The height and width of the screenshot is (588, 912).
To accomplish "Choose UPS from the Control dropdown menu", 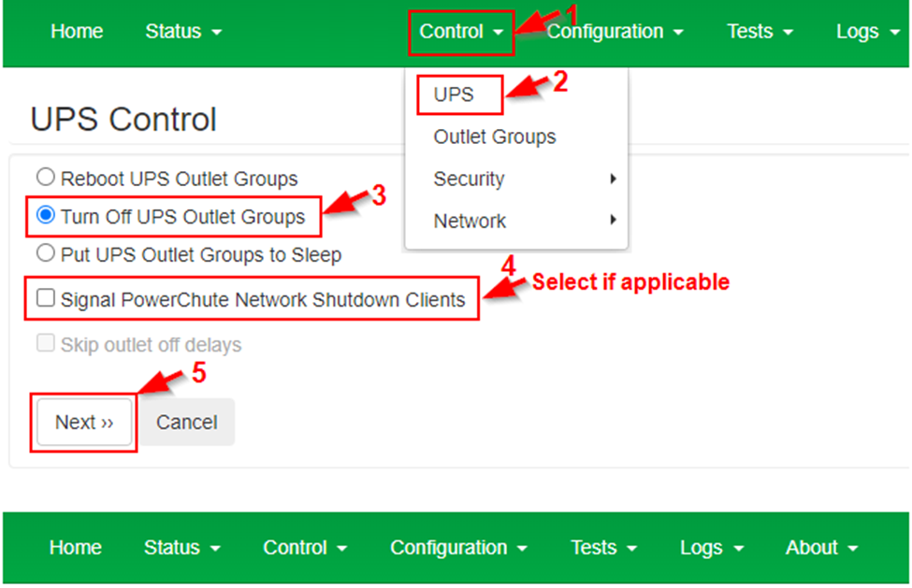I will (454, 94).
